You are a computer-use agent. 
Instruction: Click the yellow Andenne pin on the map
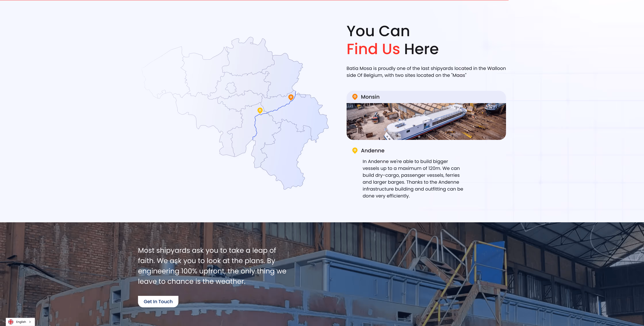tap(260, 110)
